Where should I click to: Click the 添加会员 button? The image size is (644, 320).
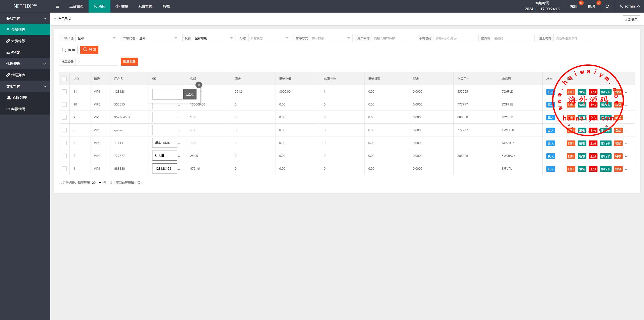[x=631, y=19]
